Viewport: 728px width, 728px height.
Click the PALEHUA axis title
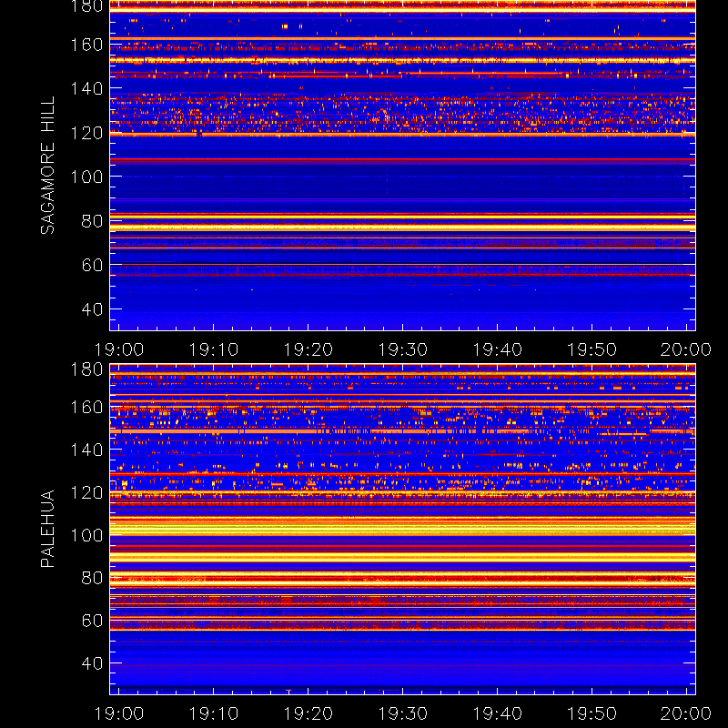click(47, 529)
